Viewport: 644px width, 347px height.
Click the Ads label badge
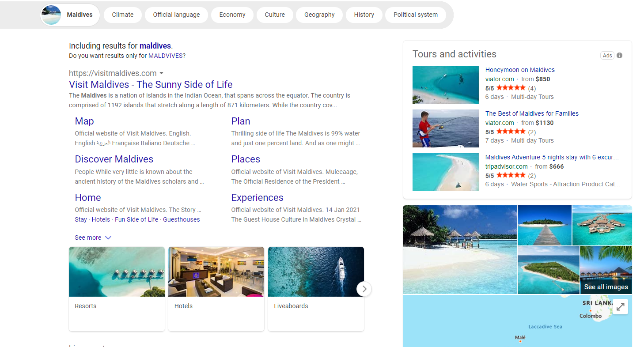[x=607, y=55]
